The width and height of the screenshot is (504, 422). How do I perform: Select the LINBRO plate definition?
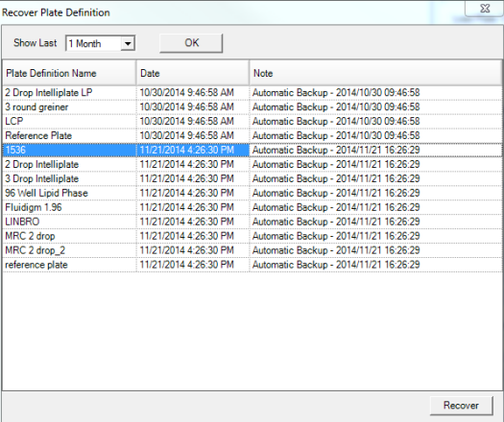(252, 222)
